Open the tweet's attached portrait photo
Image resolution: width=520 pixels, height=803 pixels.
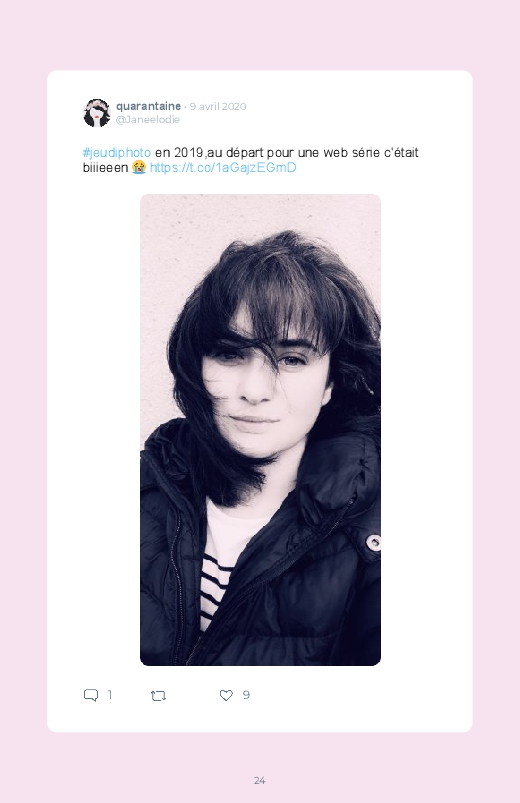tap(260, 430)
